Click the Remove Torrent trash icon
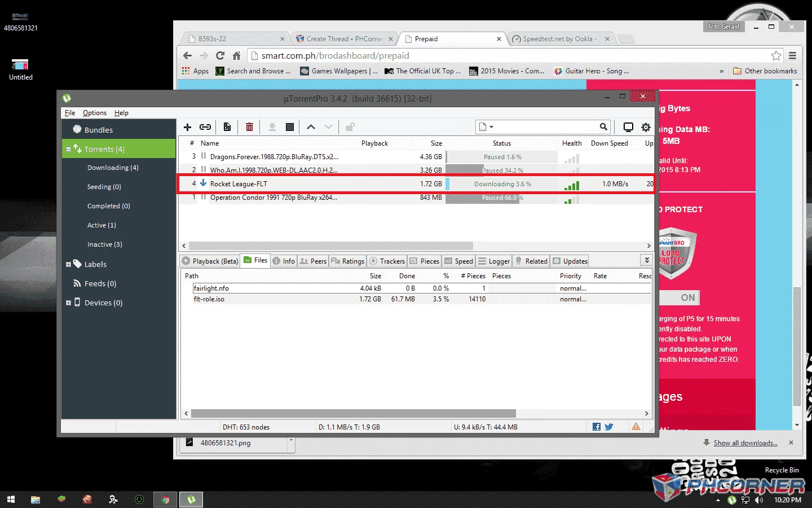Screen dimensions: 812x508 pyautogui.click(x=249, y=127)
